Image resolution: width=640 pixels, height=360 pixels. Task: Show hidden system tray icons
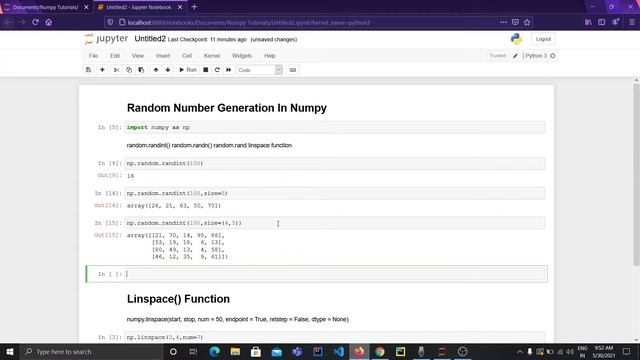[520, 351]
